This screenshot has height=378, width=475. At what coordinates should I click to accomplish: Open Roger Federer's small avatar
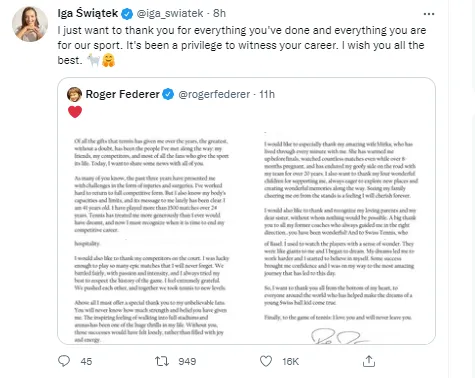click(74, 95)
